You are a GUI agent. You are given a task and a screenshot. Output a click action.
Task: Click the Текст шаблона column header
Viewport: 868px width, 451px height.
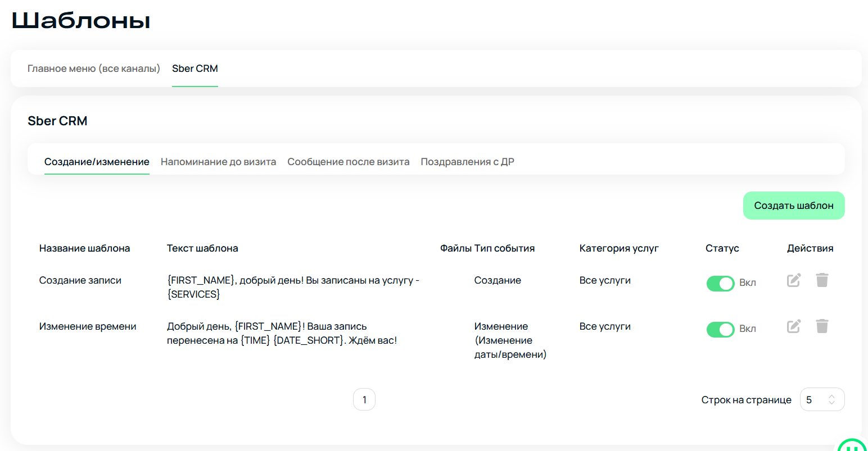(202, 248)
